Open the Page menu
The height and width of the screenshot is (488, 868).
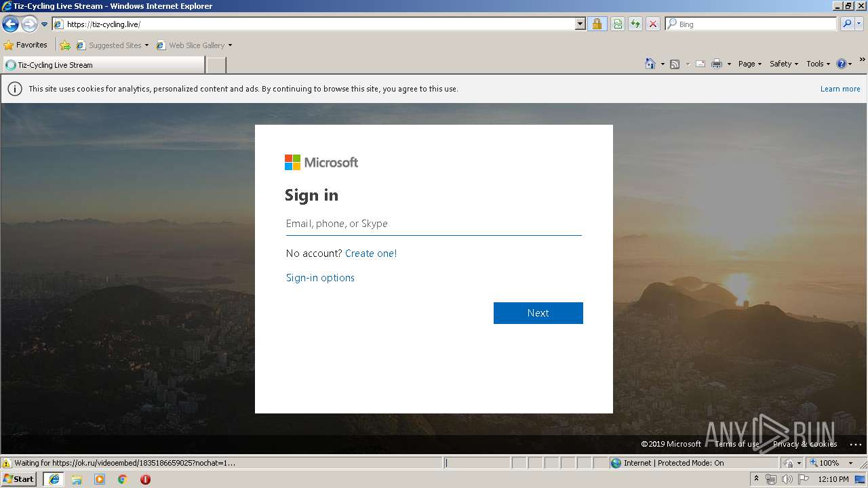coord(750,64)
